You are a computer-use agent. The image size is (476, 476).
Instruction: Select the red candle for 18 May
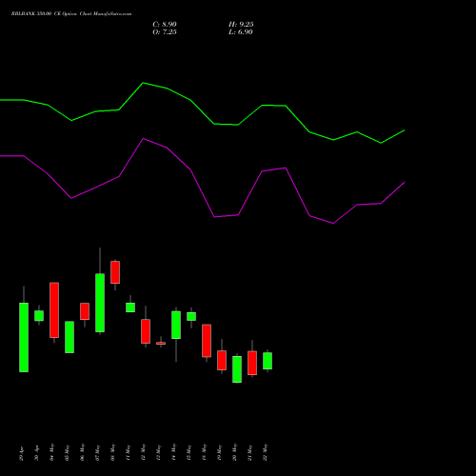coord(207,341)
